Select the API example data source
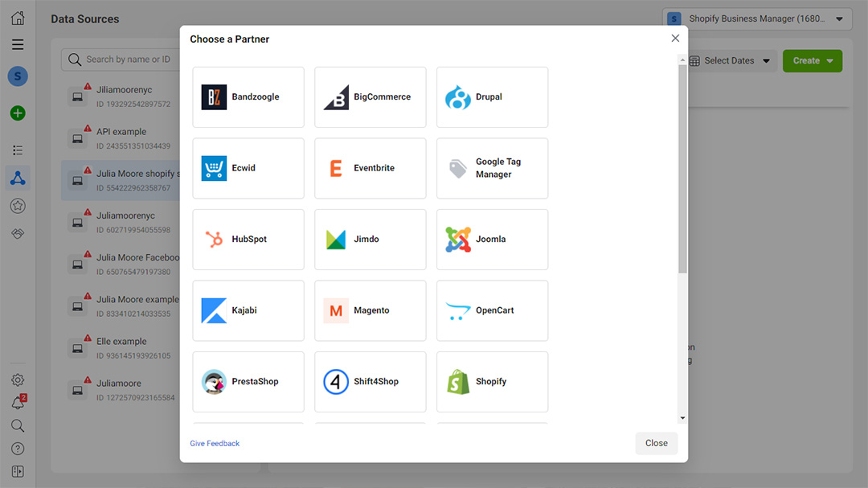Screen dimensions: 868x488 pyautogui.click(x=121, y=138)
